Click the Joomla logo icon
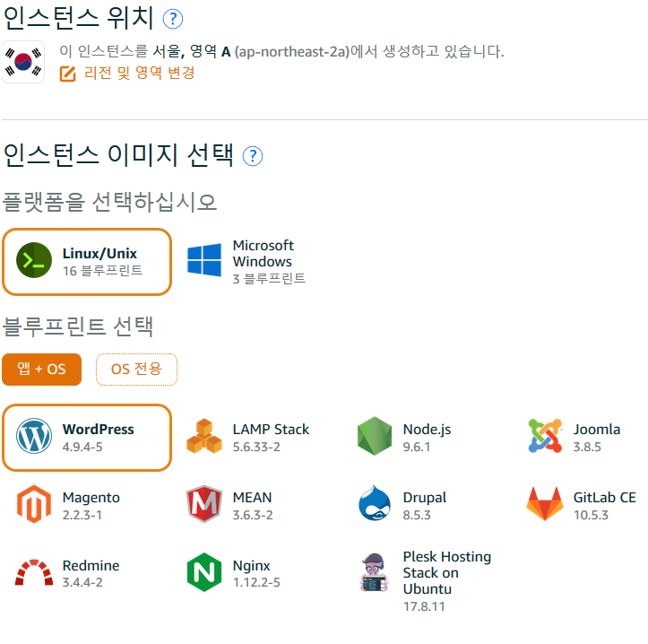Viewport: 648px width, 644px height. click(545, 436)
